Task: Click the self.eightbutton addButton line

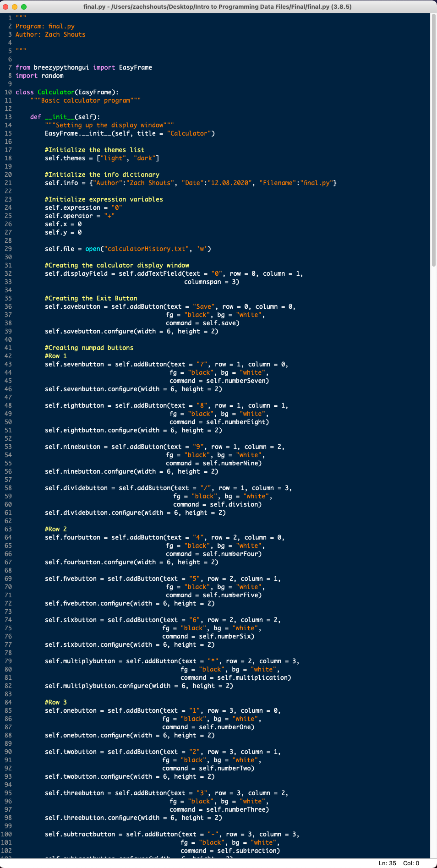Action: click(167, 405)
